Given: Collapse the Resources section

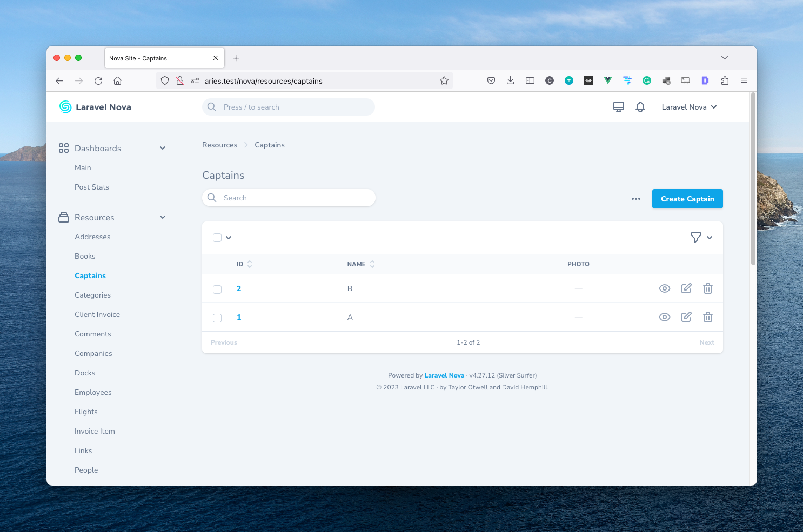Looking at the screenshot, I should pyautogui.click(x=163, y=217).
